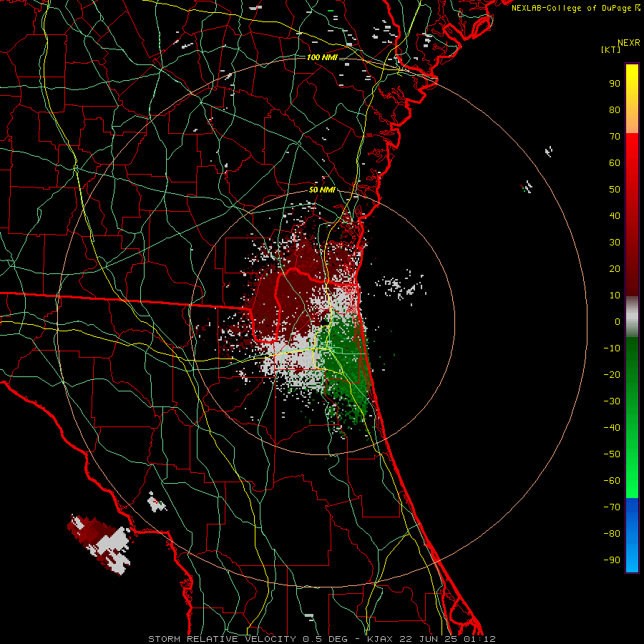The image size is (644, 644).
Task: Select the 10 knot scale label
Action: [x=615, y=296]
